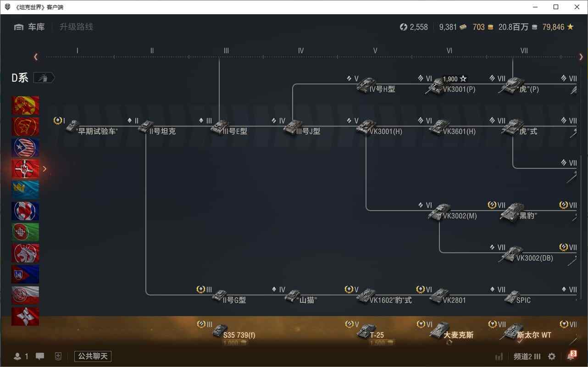Open the contacts icon showing 1
The image size is (588, 367).
click(x=21, y=356)
